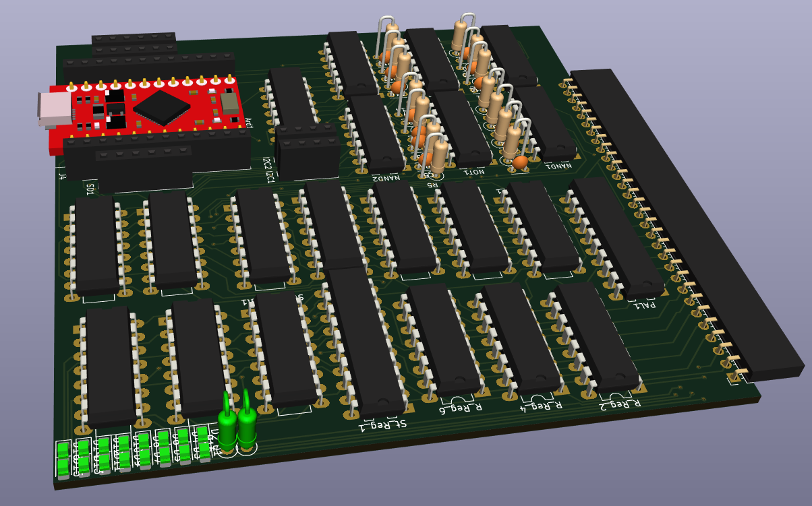The height and width of the screenshot is (506, 812).
Task: Click the left tall green LED
Action: 227,424
